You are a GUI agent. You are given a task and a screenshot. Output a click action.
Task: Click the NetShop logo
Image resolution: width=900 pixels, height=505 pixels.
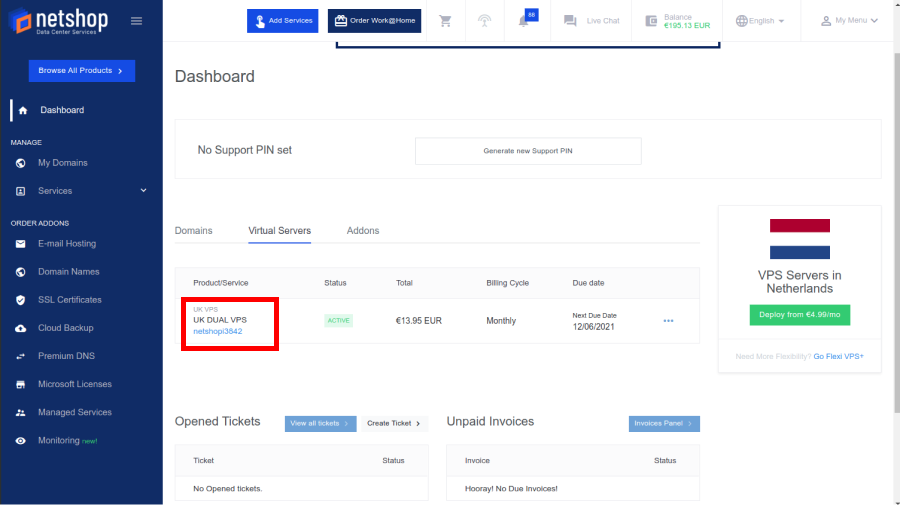click(x=59, y=21)
